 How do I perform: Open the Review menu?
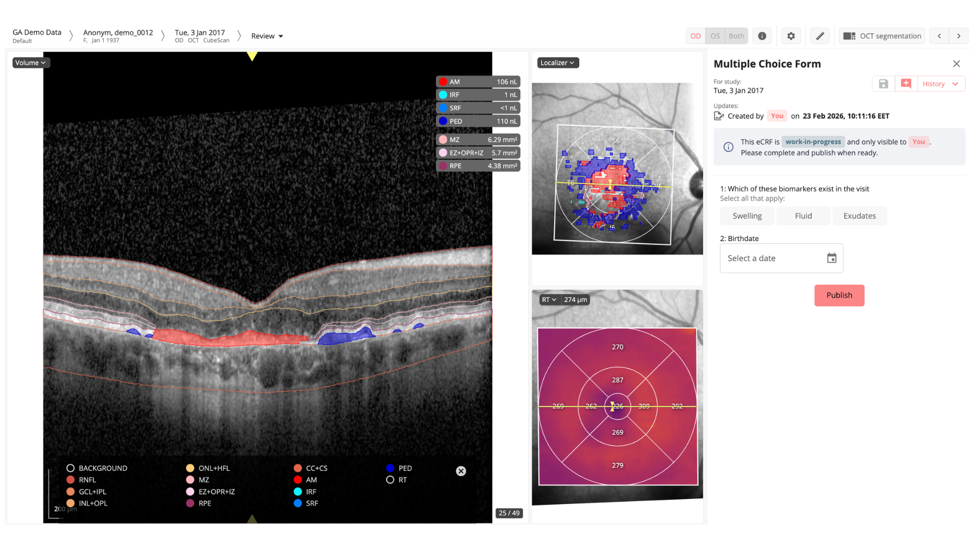click(x=267, y=36)
